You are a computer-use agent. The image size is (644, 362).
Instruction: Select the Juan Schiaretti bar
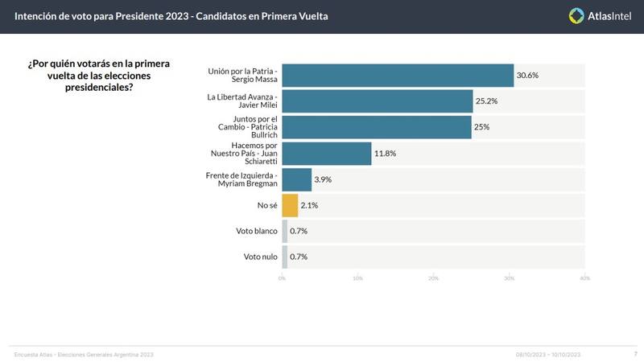click(x=327, y=153)
